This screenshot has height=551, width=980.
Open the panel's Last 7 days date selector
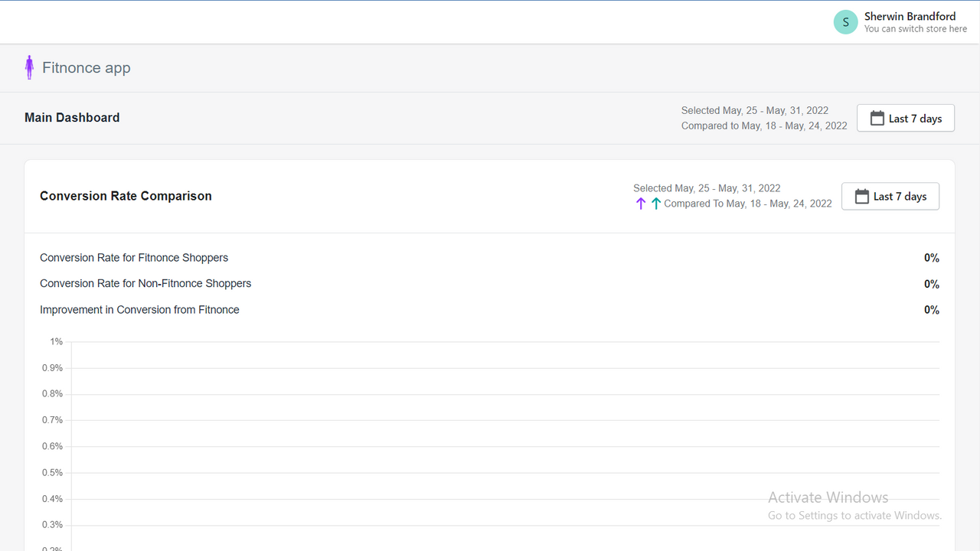[890, 196]
